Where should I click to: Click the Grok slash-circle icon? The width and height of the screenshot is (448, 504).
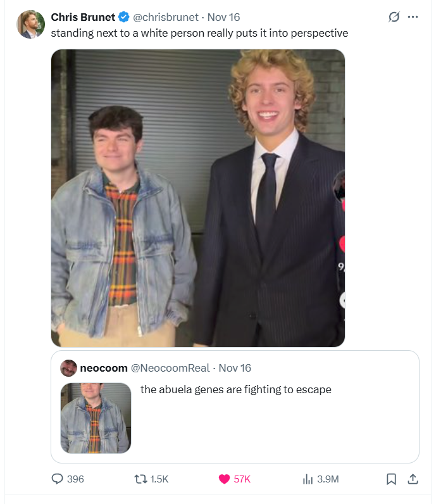(x=394, y=16)
